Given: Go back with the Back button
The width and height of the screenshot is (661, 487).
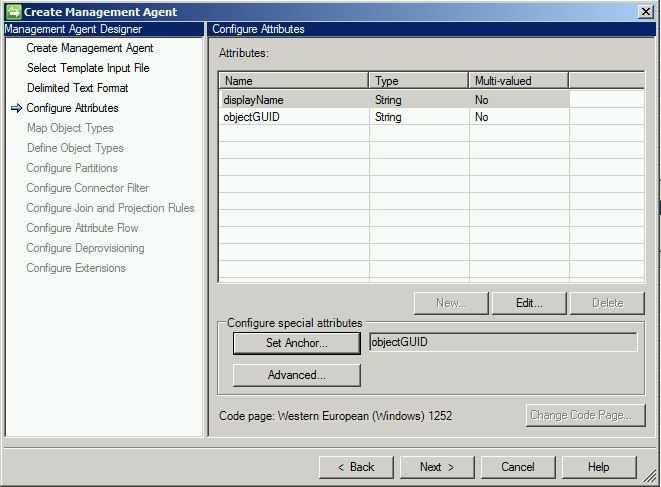Looking at the screenshot, I should [356, 467].
